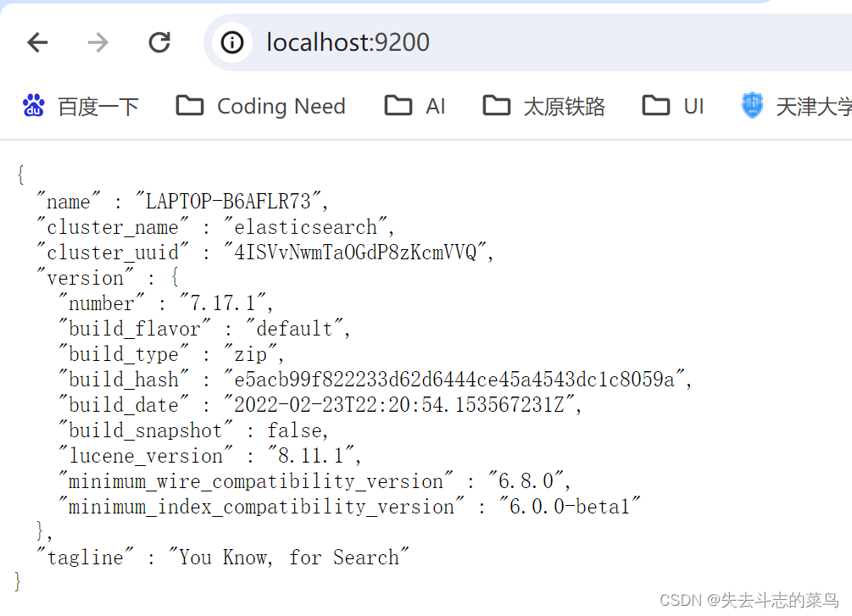The height and width of the screenshot is (616, 852).
Task: Expand the Coding Need bookmarks folder
Action: (x=260, y=105)
